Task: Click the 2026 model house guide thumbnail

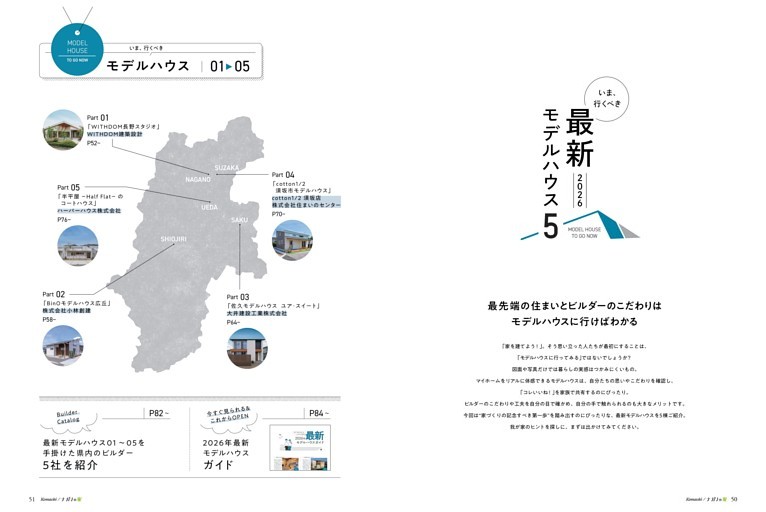Action: tap(300, 448)
